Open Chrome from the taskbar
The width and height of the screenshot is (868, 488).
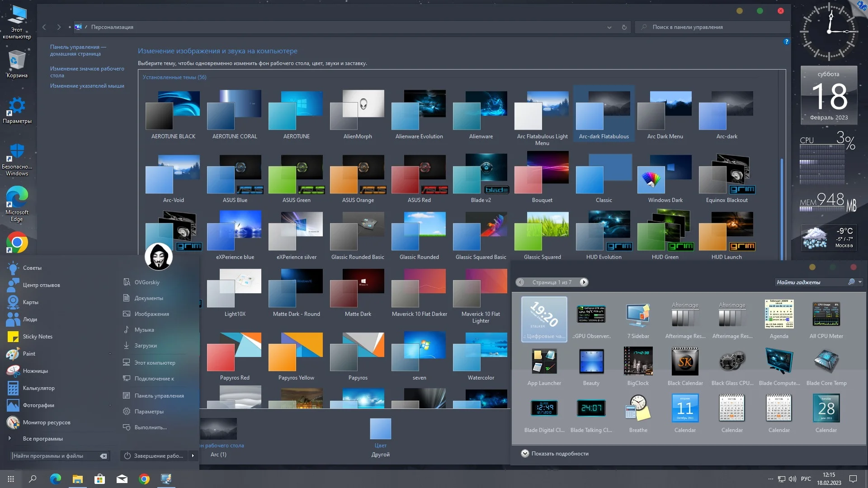tap(144, 479)
